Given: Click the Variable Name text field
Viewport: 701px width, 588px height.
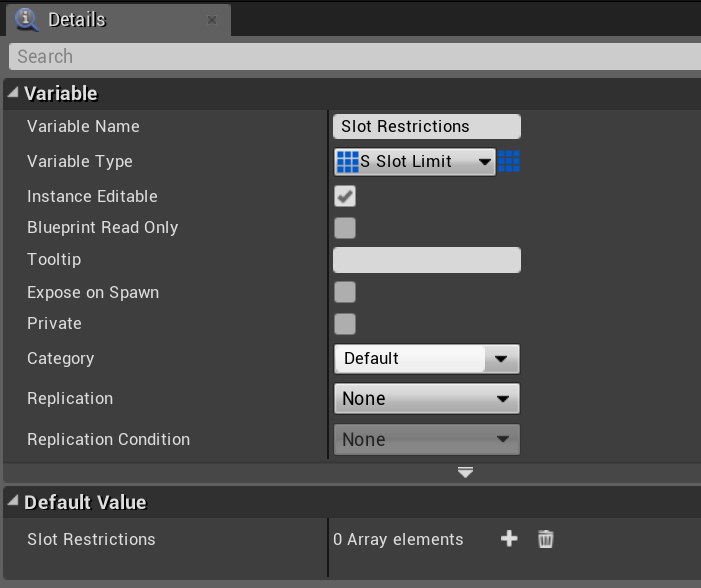Looking at the screenshot, I should (x=426, y=126).
